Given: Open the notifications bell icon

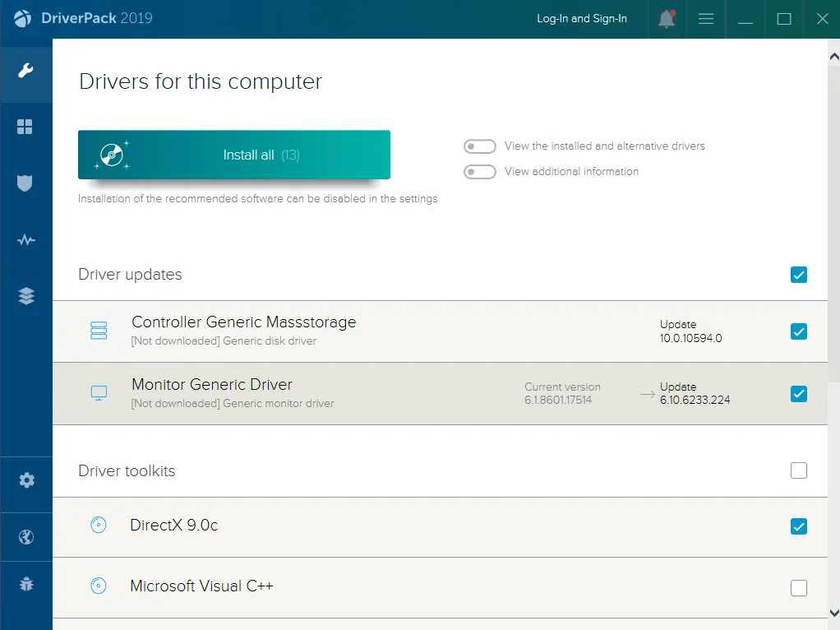Looking at the screenshot, I should click(667, 19).
